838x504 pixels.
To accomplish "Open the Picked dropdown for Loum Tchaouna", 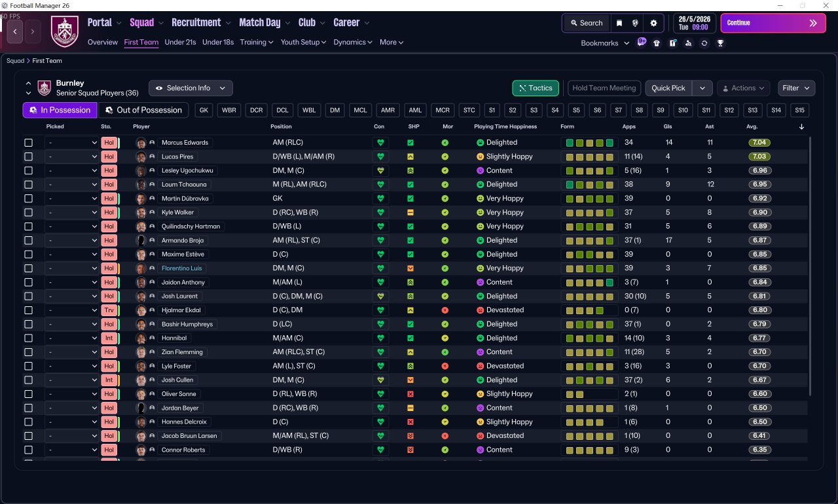I will (71, 185).
